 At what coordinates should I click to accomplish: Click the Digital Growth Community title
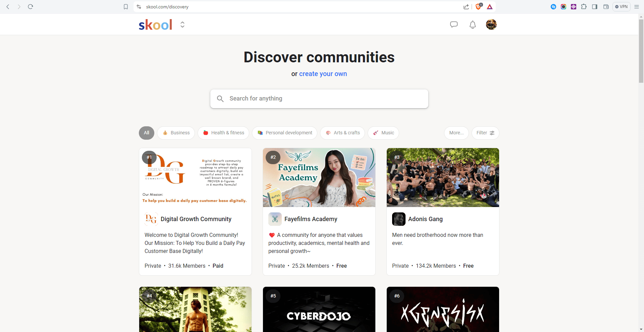coord(196,219)
